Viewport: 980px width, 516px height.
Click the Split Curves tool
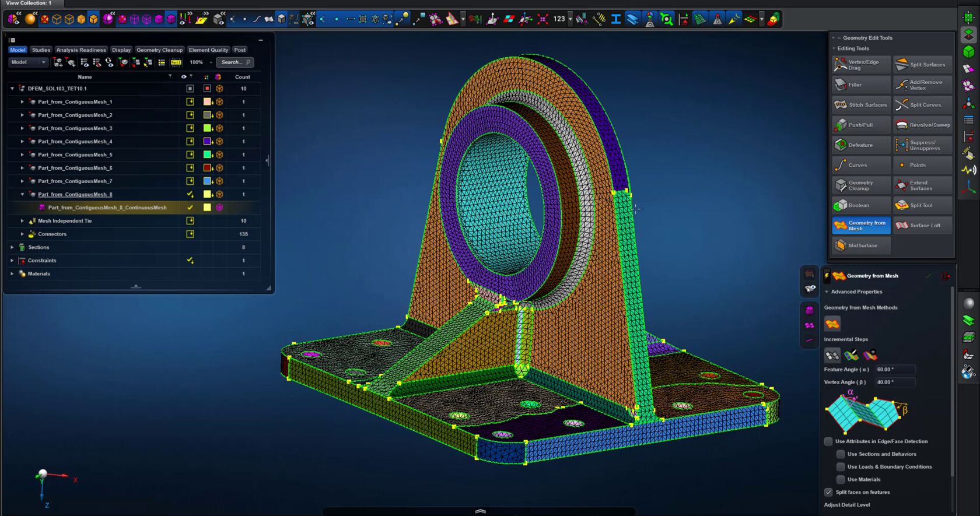click(x=922, y=105)
